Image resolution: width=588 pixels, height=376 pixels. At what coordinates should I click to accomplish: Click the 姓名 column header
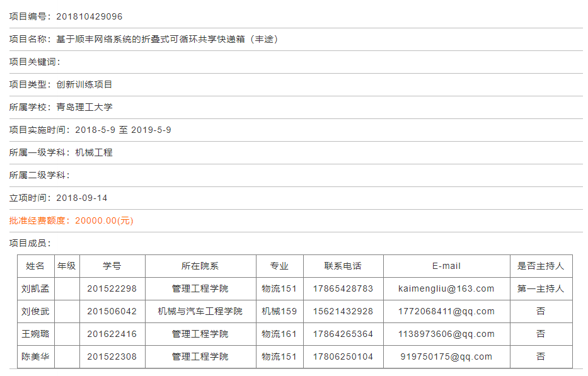click(x=35, y=266)
